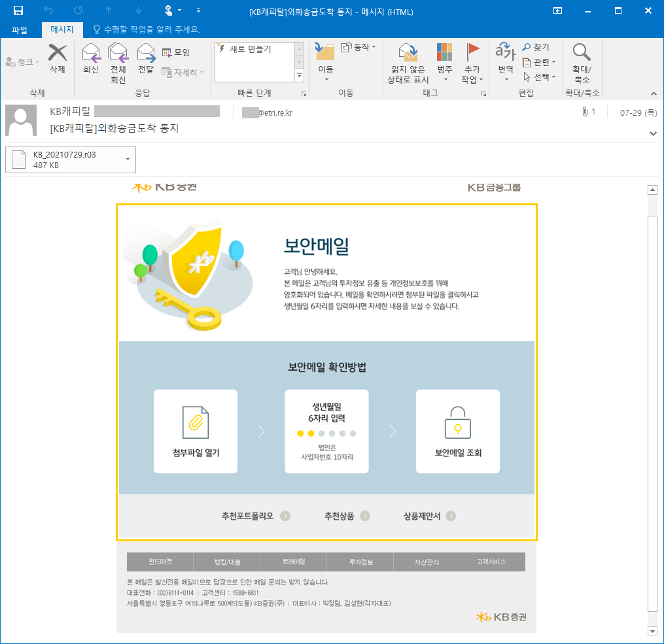Image resolution: width=664 pixels, height=644 pixels.
Task: Go to the next item with the down arrow
Action: tap(139, 10)
